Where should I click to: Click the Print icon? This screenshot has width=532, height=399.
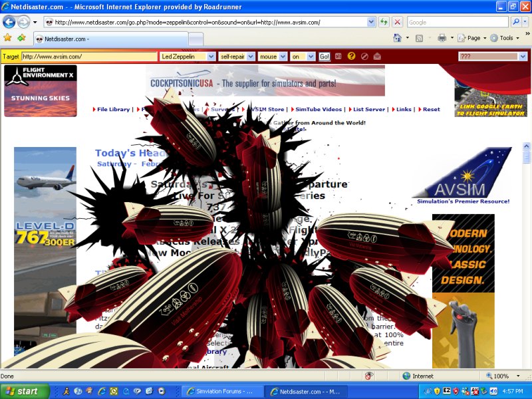point(442,38)
